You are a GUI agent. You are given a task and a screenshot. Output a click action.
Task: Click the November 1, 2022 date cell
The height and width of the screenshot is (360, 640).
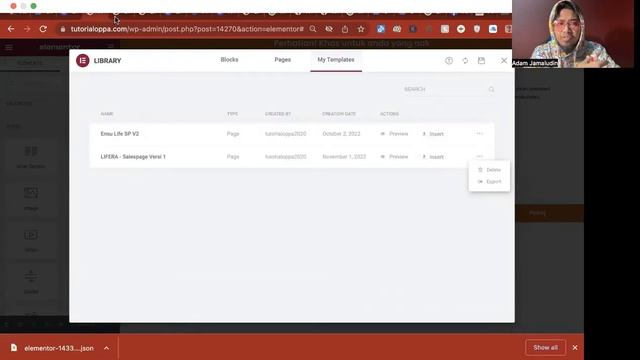pyautogui.click(x=344, y=157)
